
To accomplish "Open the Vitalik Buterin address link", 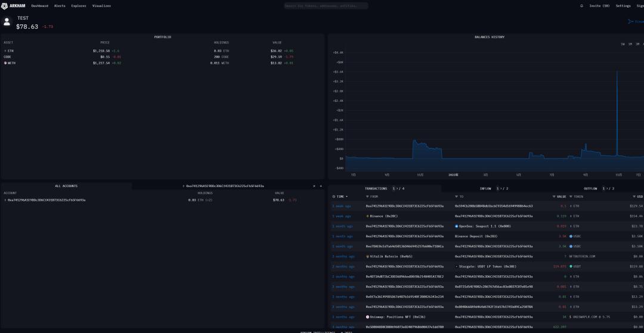I will (x=387, y=256).
